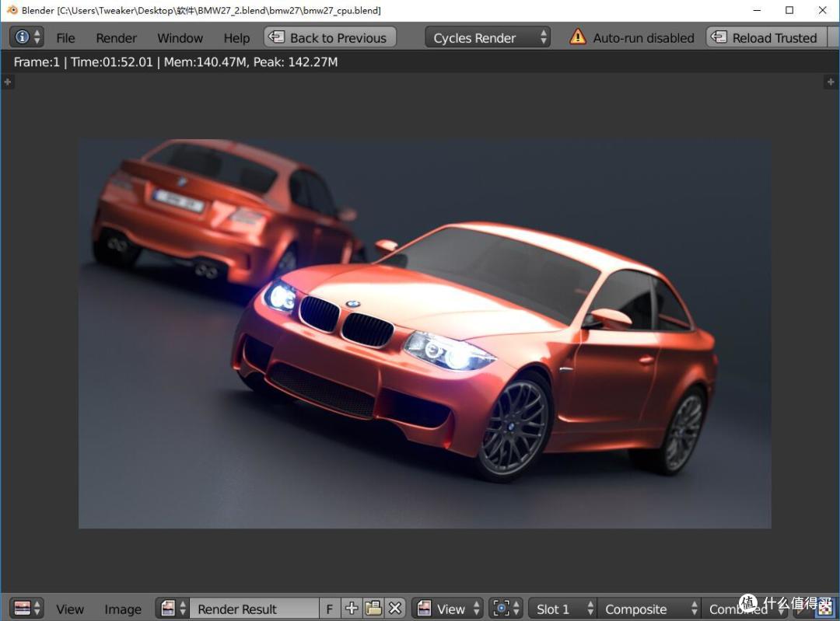Open the image editor type selector
Viewport: 840px width, 621px height.
click(26, 609)
